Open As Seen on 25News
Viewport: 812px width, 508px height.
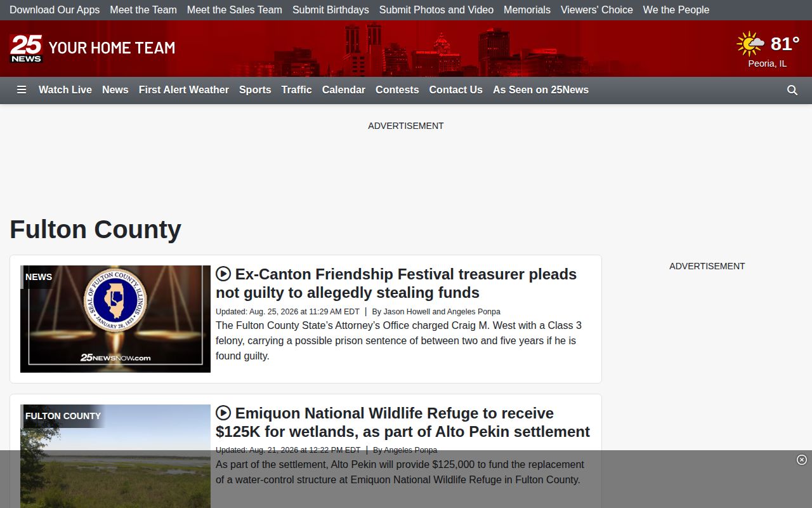(x=541, y=90)
